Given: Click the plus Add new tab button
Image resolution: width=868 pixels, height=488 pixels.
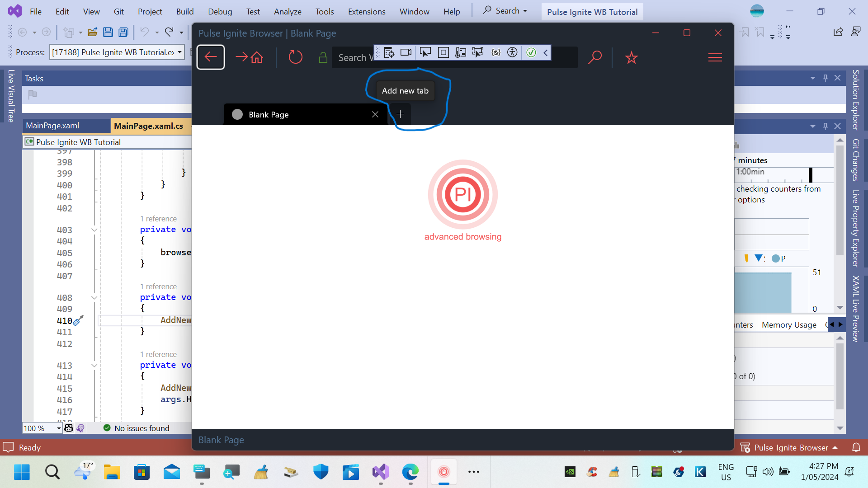Looking at the screenshot, I should pyautogui.click(x=400, y=114).
